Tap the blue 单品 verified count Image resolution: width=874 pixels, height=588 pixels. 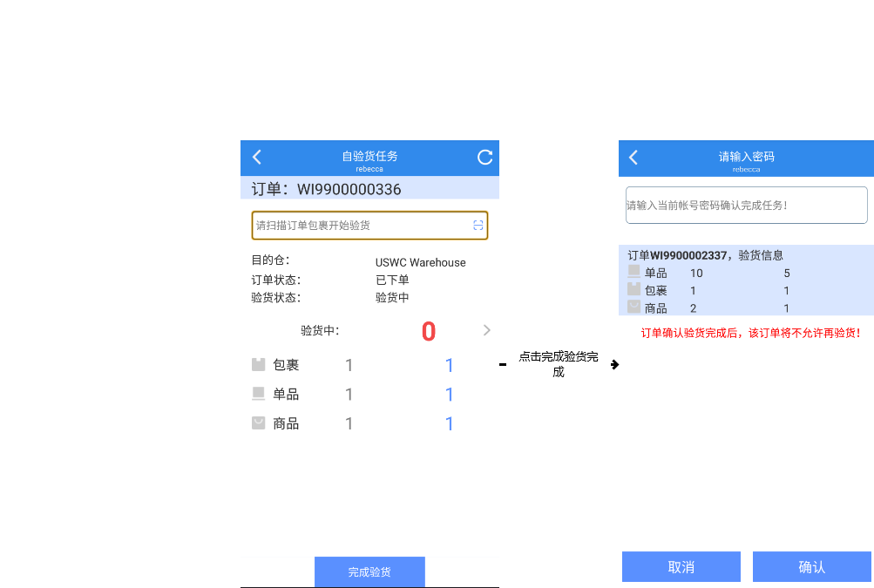click(450, 395)
